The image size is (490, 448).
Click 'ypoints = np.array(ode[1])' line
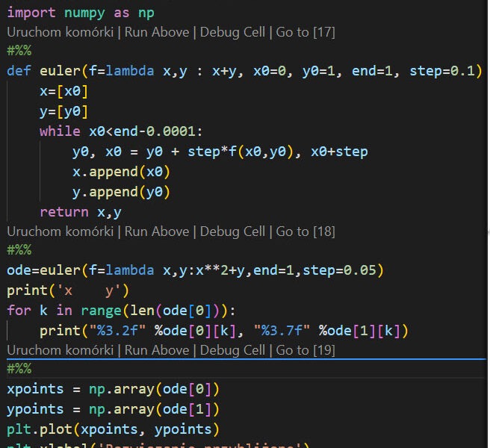click(112, 409)
